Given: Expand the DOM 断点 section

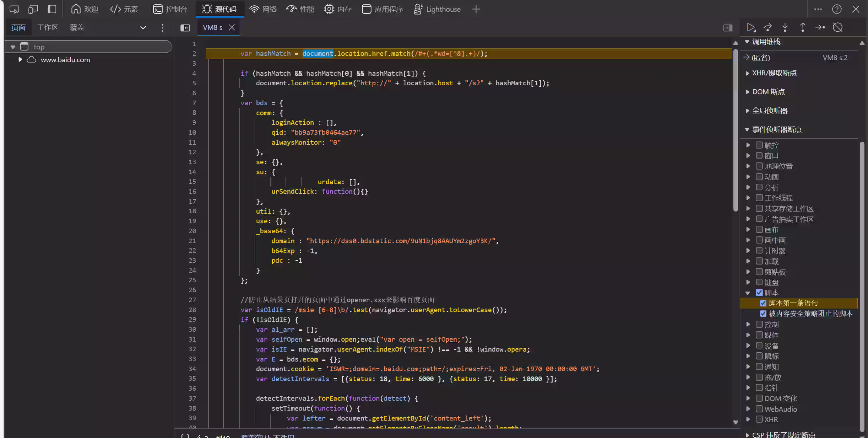Looking at the screenshot, I should [747, 92].
